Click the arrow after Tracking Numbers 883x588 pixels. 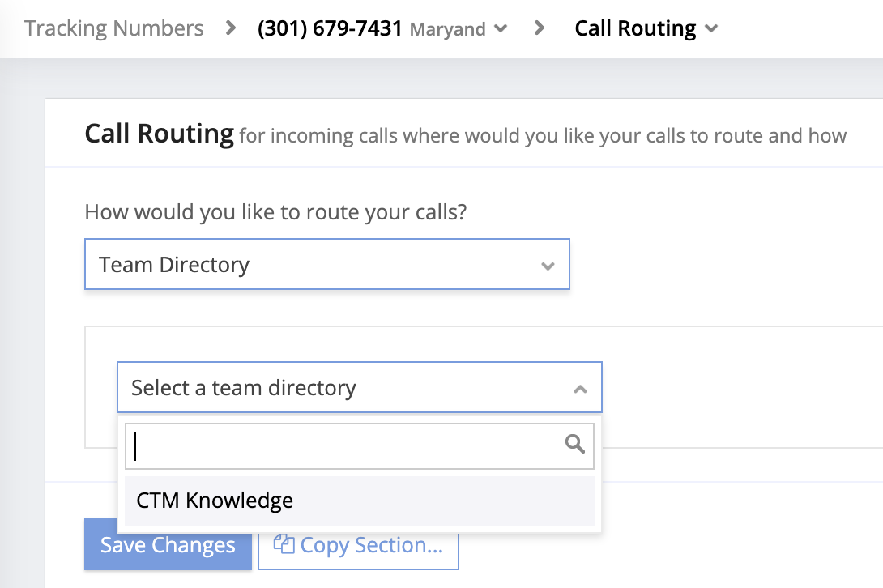click(231, 29)
